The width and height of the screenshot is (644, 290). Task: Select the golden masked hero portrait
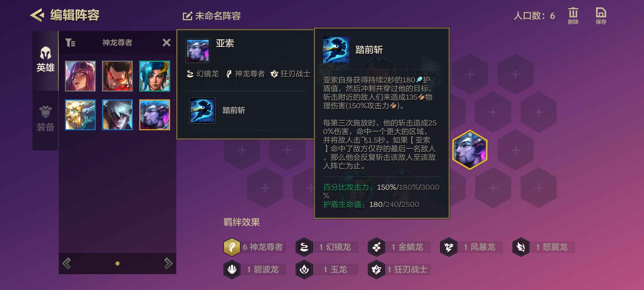[80, 115]
